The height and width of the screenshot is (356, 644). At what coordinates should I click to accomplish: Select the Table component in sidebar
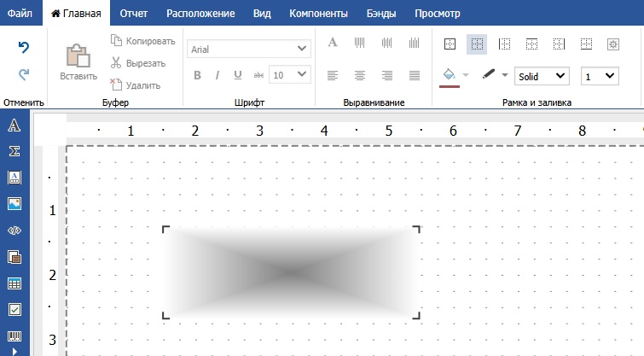15,283
